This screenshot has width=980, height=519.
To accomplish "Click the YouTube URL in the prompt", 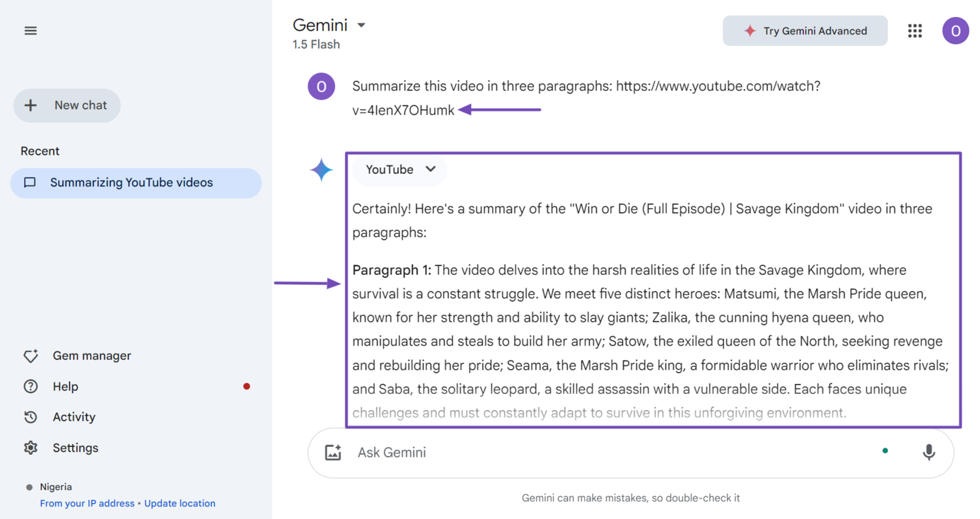I will (586, 98).
